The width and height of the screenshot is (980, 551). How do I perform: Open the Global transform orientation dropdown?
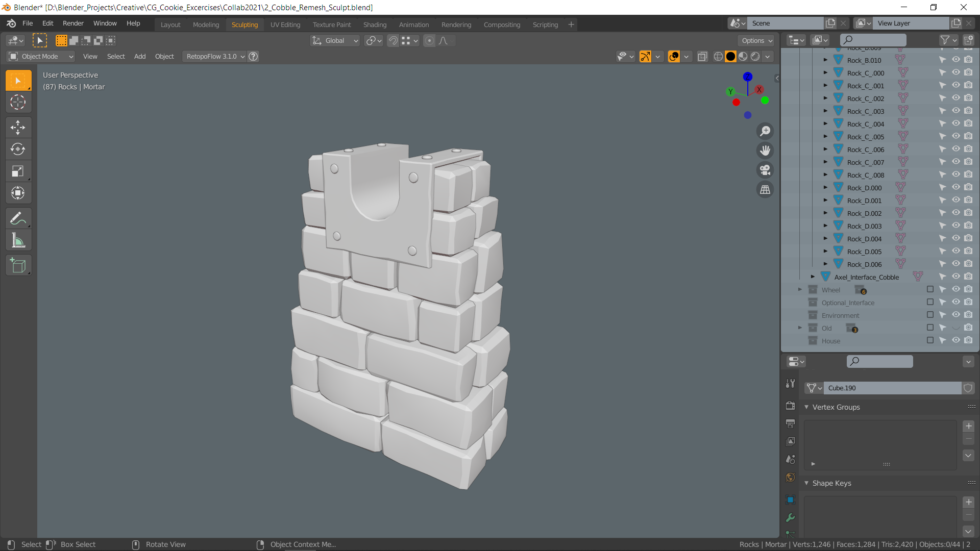[335, 41]
